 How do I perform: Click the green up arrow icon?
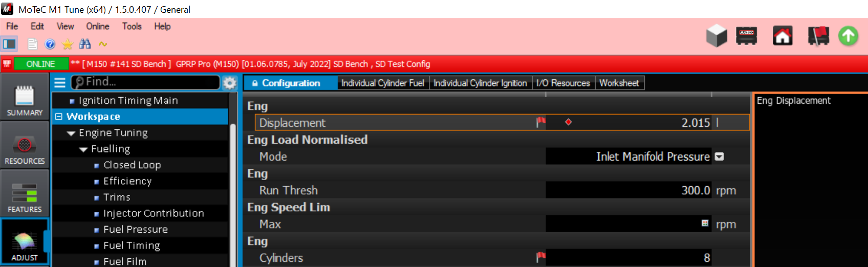pyautogui.click(x=848, y=36)
